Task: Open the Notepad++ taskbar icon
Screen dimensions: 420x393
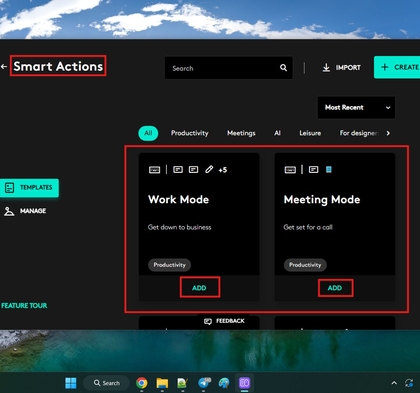Action: [183, 383]
